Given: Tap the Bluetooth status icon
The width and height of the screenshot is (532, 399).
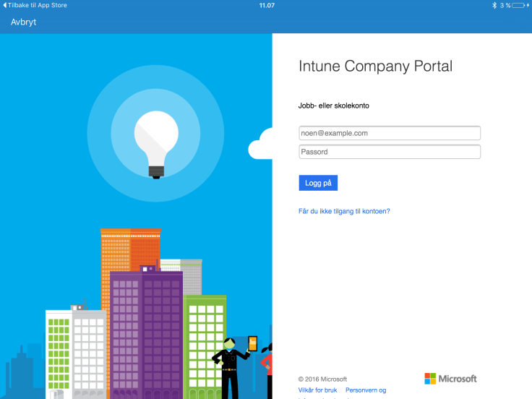Looking at the screenshot, I should click(494, 5).
